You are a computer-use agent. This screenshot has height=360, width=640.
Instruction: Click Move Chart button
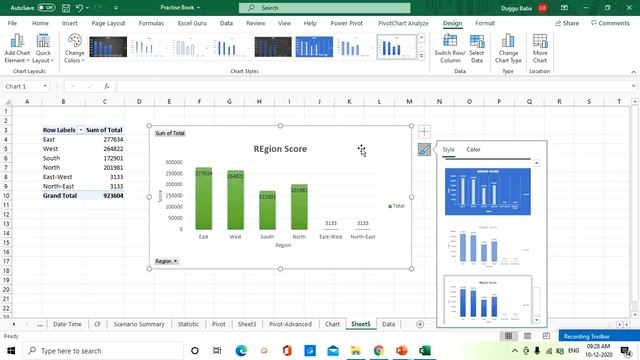click(540, 49)
